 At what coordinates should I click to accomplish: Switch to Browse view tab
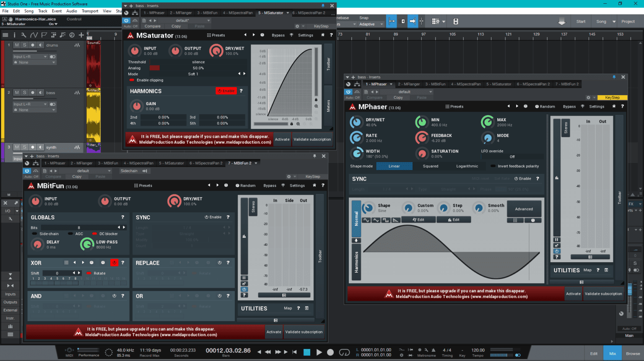pyautogui.click(x=633, y=353)
